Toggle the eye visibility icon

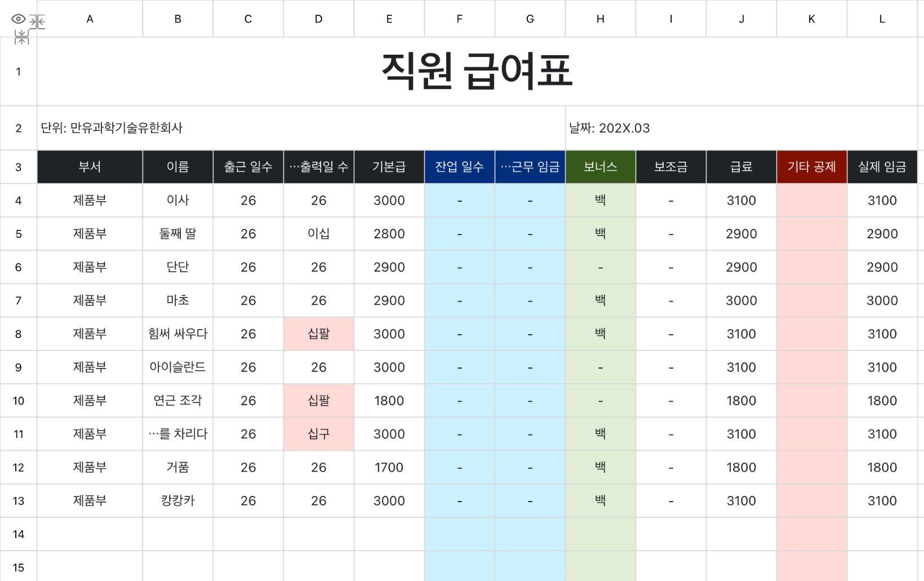[18, 19]
